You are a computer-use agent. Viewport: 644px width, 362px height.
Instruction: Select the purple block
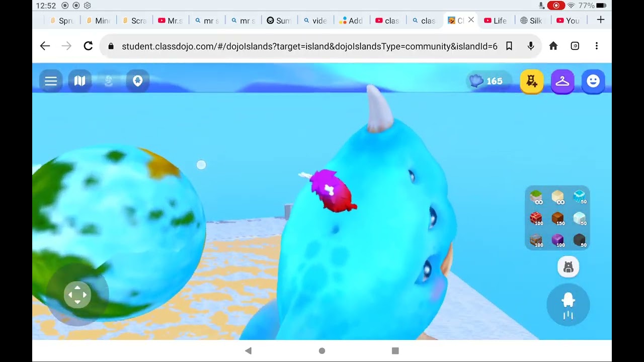[558, 240]
